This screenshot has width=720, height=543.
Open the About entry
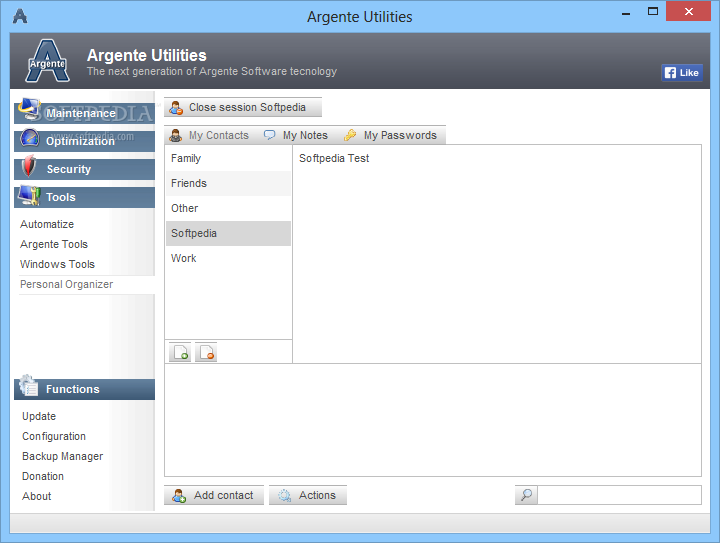point(36,496)
